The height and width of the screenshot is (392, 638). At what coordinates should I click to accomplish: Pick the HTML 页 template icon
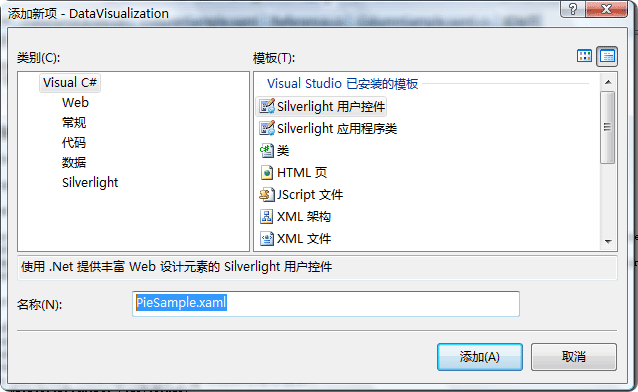coord(267,173)
